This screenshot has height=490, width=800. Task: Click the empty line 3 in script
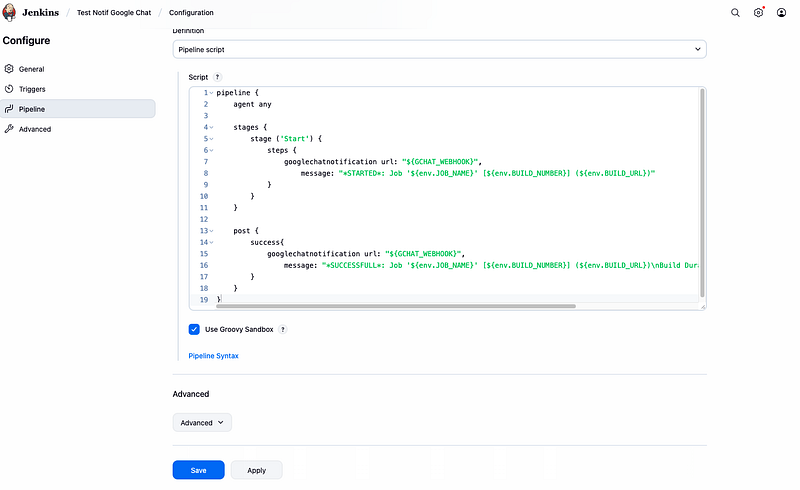pos(457,116)
